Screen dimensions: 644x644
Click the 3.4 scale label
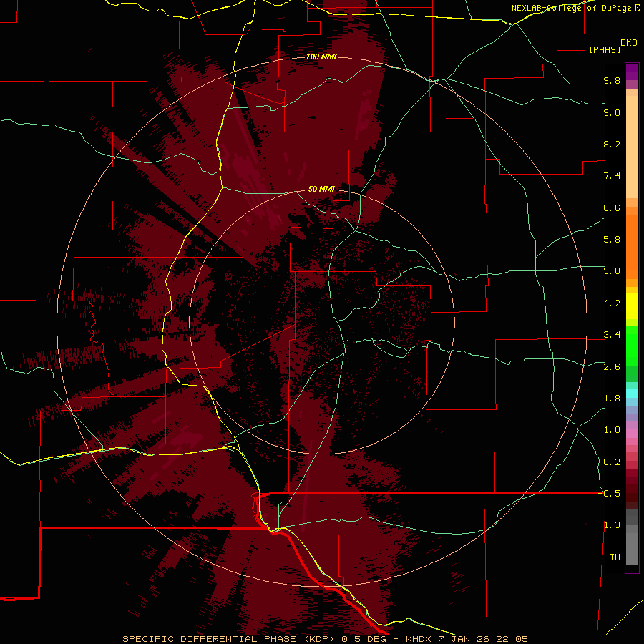click(612, 335)
